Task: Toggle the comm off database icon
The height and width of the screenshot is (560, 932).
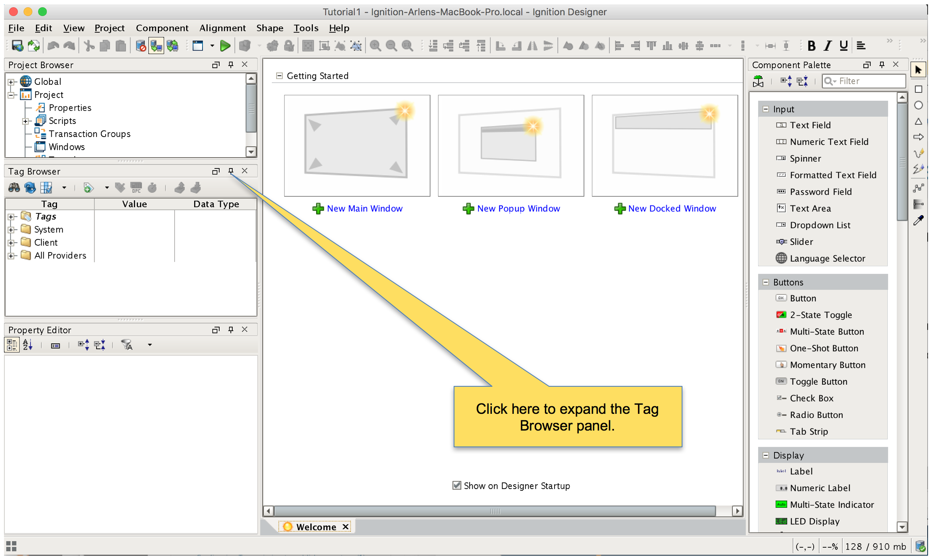Action: [x=140, y=46]
